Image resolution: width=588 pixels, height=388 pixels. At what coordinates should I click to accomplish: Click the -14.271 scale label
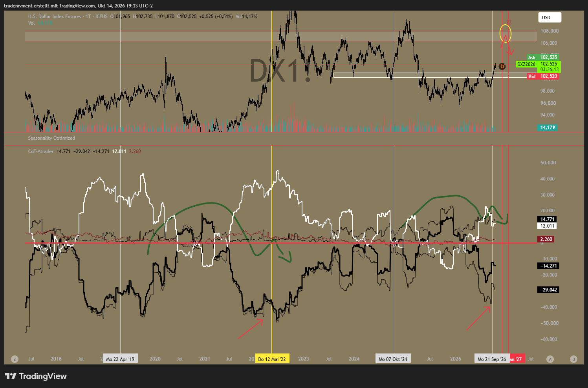point(548,266)
